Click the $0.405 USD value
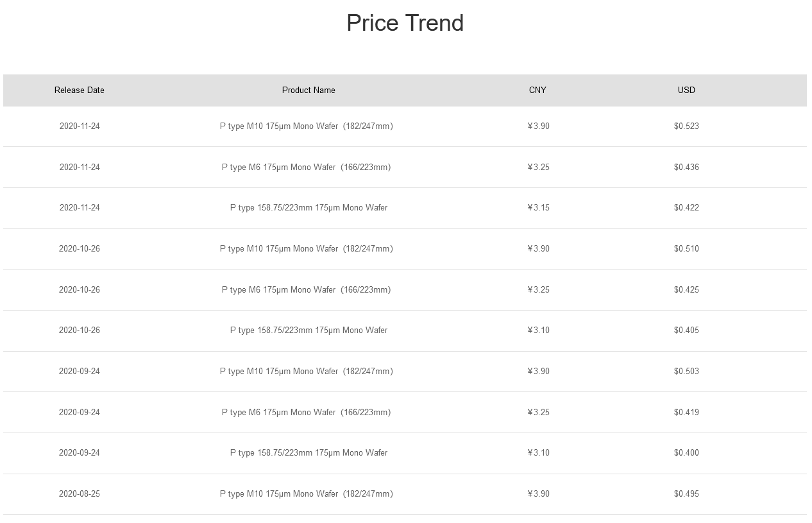 686,330
